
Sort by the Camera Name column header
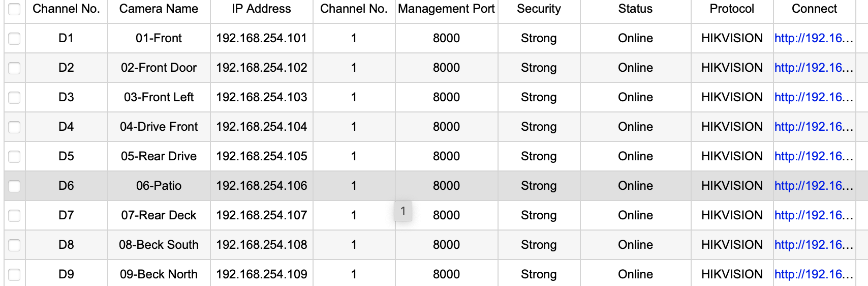159,9
